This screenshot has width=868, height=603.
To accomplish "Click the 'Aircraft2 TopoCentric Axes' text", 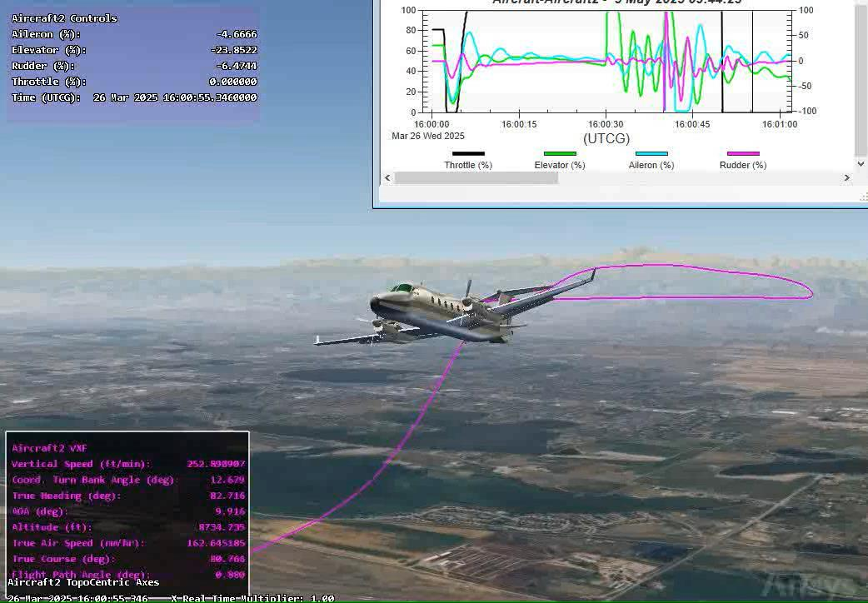I will pyautogui.click(x=83, y=582).
